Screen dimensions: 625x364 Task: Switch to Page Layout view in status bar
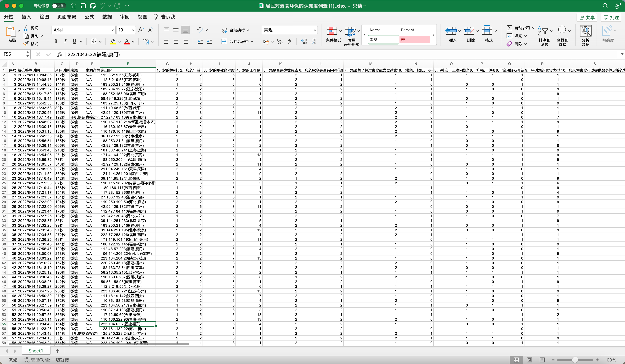[x=529, y=359]
